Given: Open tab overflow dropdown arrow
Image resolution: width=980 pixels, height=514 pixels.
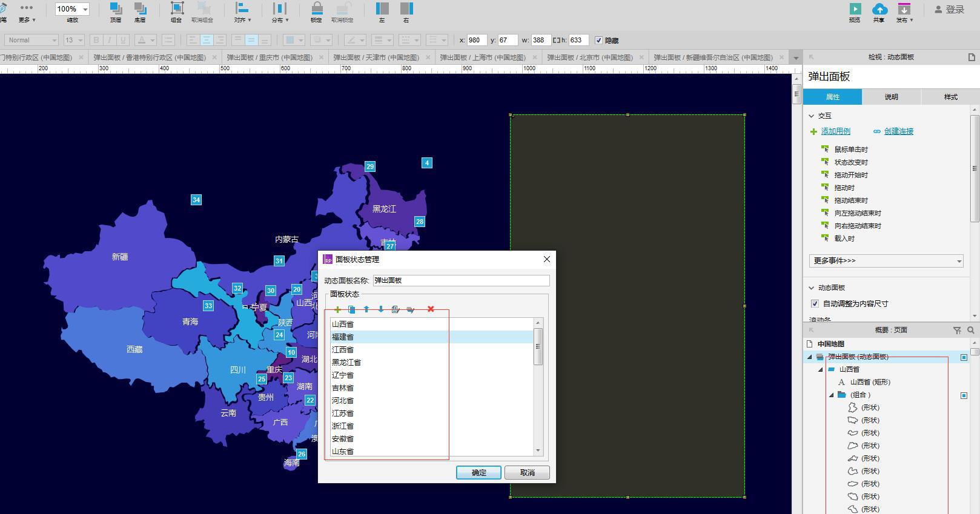Looking at the screenshot, I should coord(795,58).
